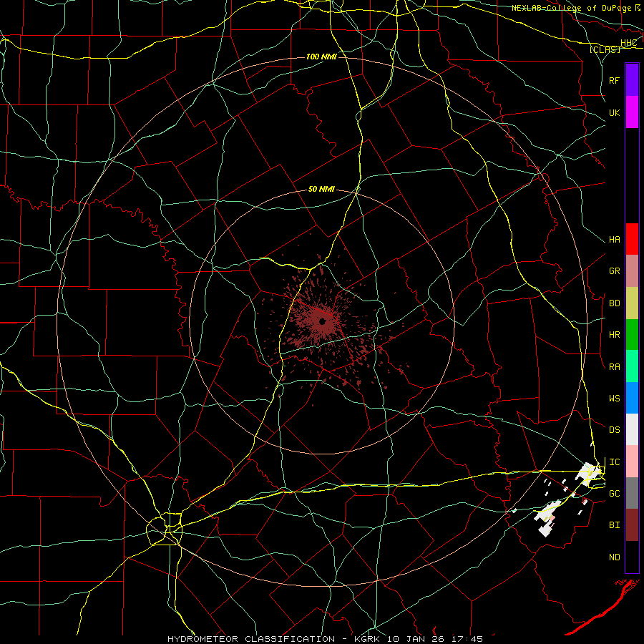644x644 pixels.
Task: Click the NEXLAB-College of DuPage text
Action: pyautogui.click(x=571, y=8)
